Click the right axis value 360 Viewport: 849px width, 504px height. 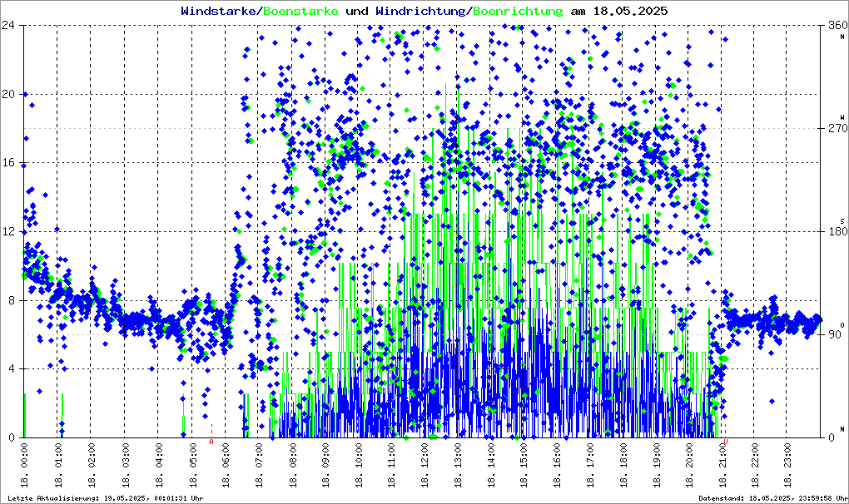(837, 25)
